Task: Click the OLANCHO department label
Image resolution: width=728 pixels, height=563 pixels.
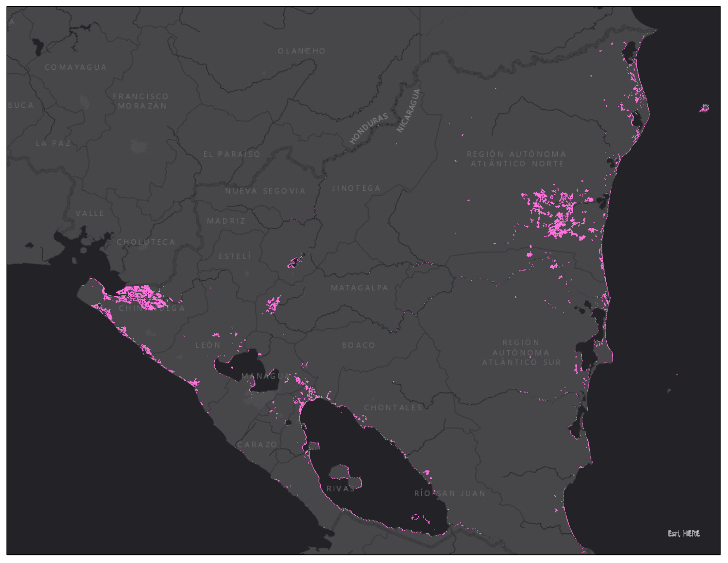Action: click(301, 51)
